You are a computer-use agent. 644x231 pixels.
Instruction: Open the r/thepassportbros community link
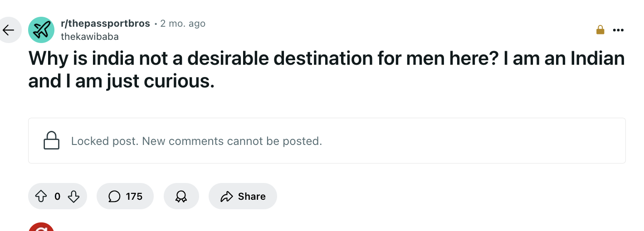click(105, 24)
